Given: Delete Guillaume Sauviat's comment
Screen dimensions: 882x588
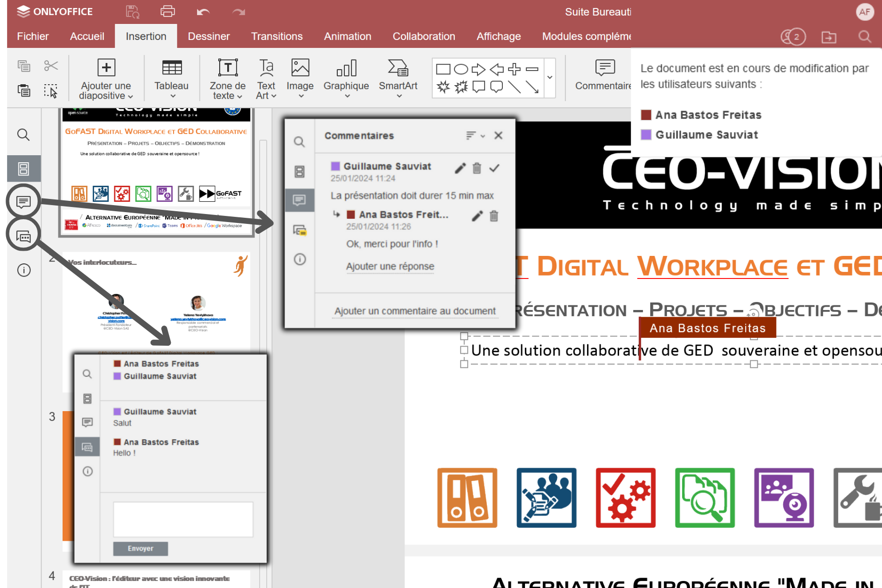Looking at the screenshot, I should (x=477, y=168).
